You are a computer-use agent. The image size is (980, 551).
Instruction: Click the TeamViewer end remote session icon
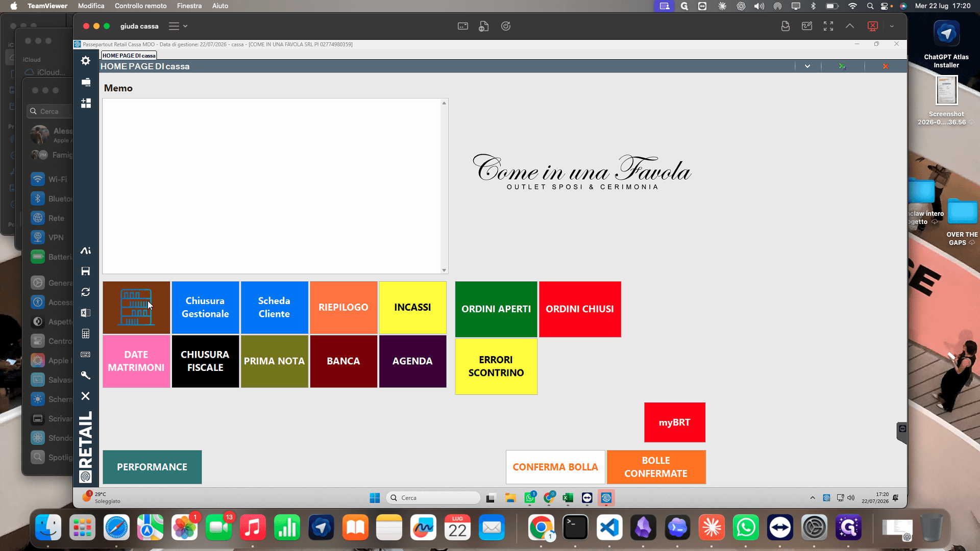click(x=873, y=26)
